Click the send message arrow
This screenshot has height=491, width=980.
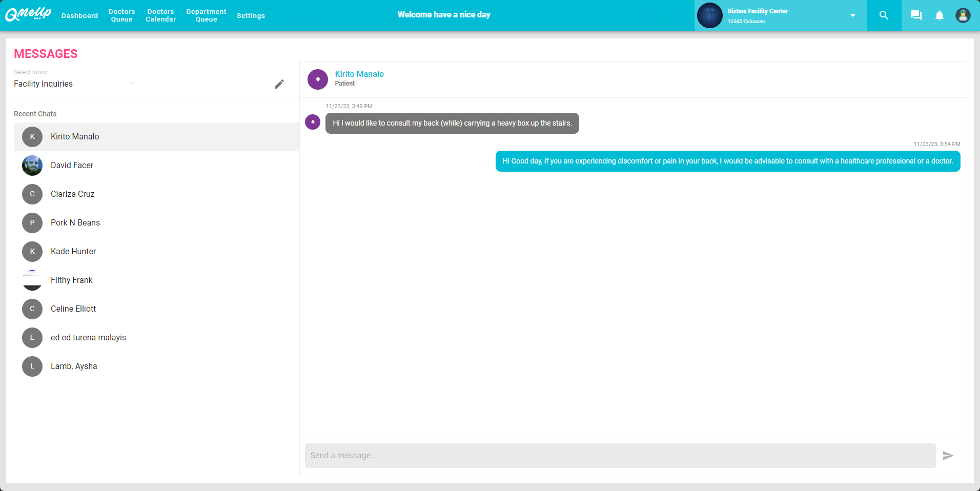click(x=948, y=455)
